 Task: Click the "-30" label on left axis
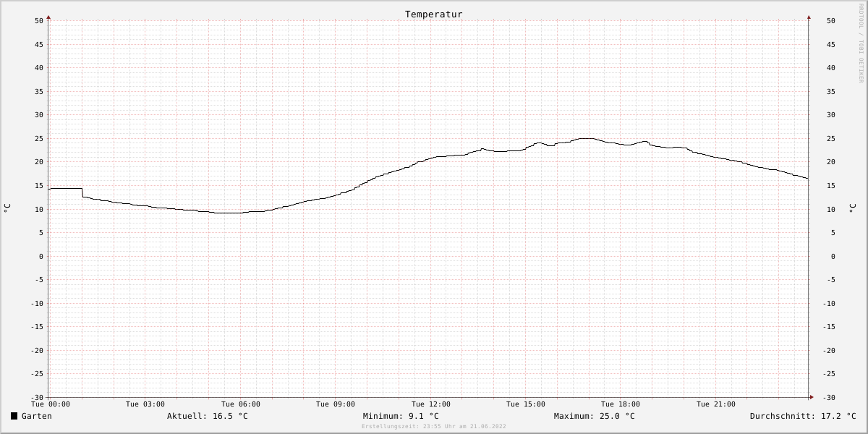tap(37, 398)
